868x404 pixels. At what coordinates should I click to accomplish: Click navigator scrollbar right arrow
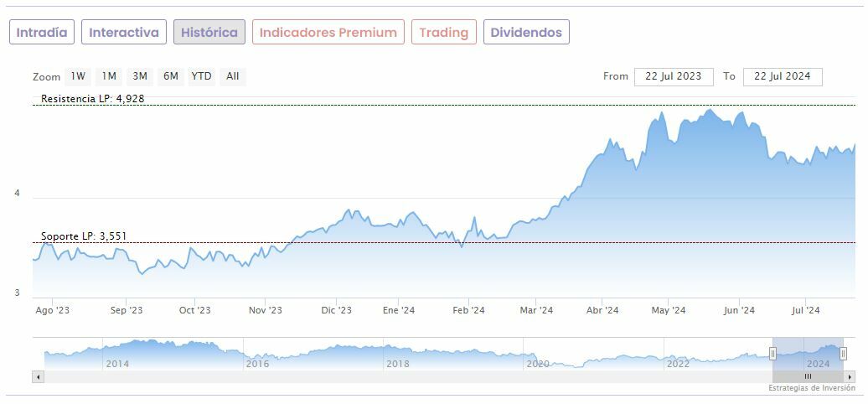coord(850,377)
